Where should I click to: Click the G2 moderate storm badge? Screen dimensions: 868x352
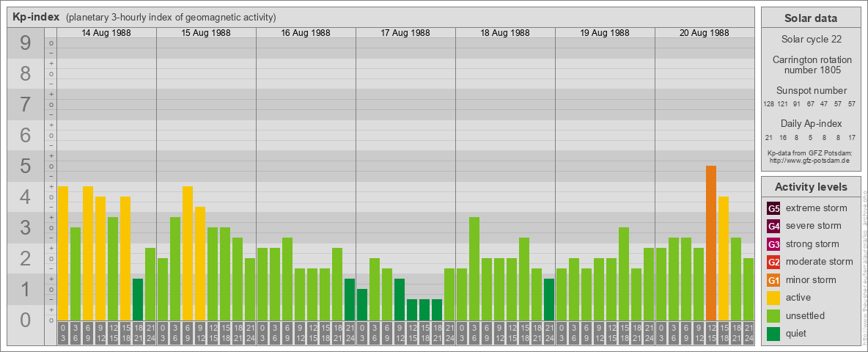pos(773,262)
